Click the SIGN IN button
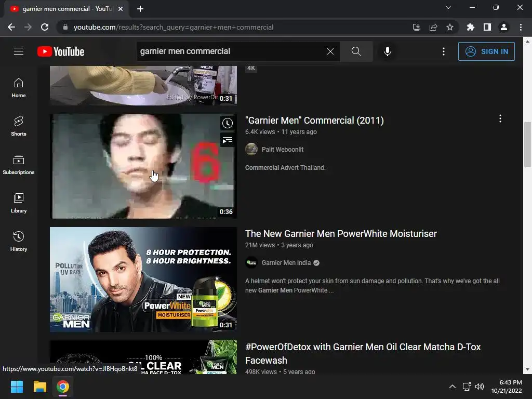 tap(486, 51)
